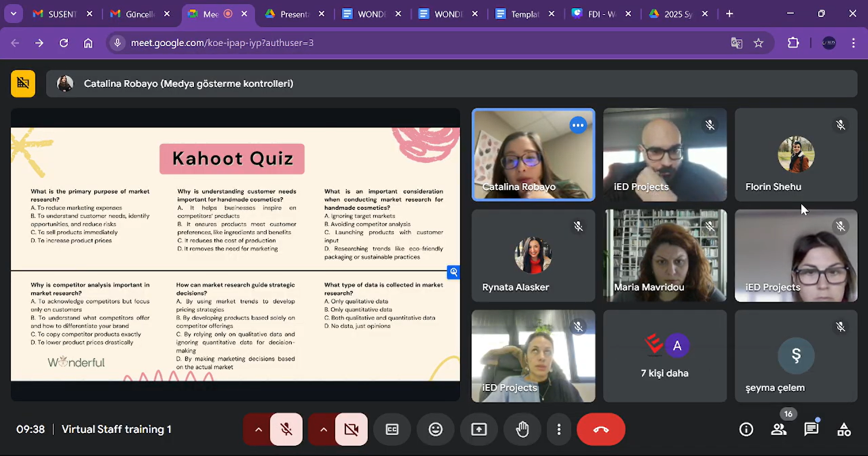The height and width of the screenshot is (456, 868).
Task: Expand the video settings chevron
Action: [323, 429]
